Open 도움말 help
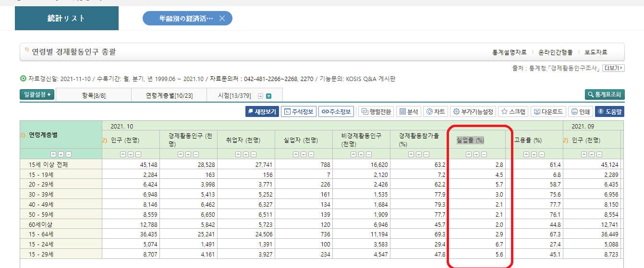The image size is (644, 268). pyautogui.click(x=609, y=112)
